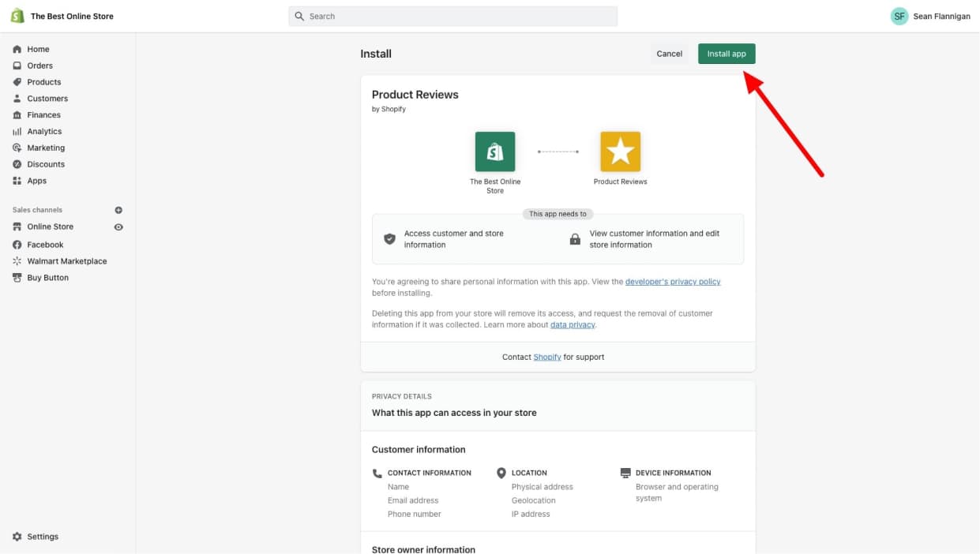Viewport: 980px width, 554px height.
Task: Open the developer's privacy policy link
Action: click(673, 282)
